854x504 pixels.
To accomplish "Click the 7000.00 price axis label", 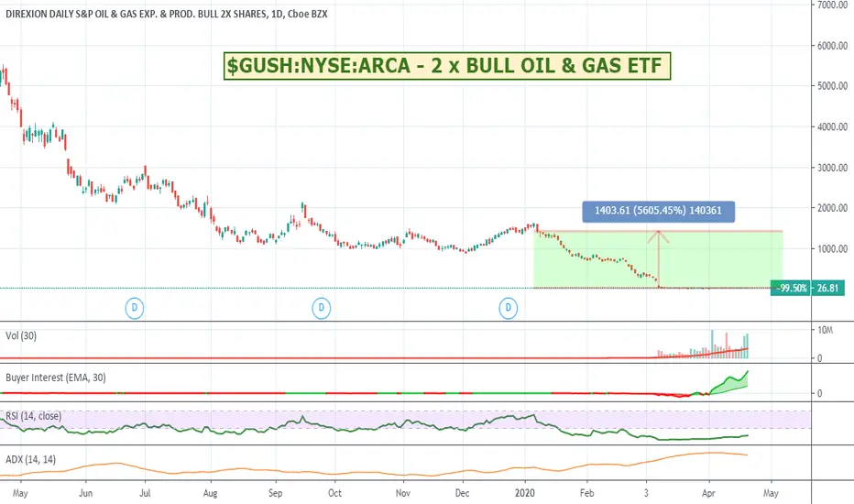I will [832, 5].
